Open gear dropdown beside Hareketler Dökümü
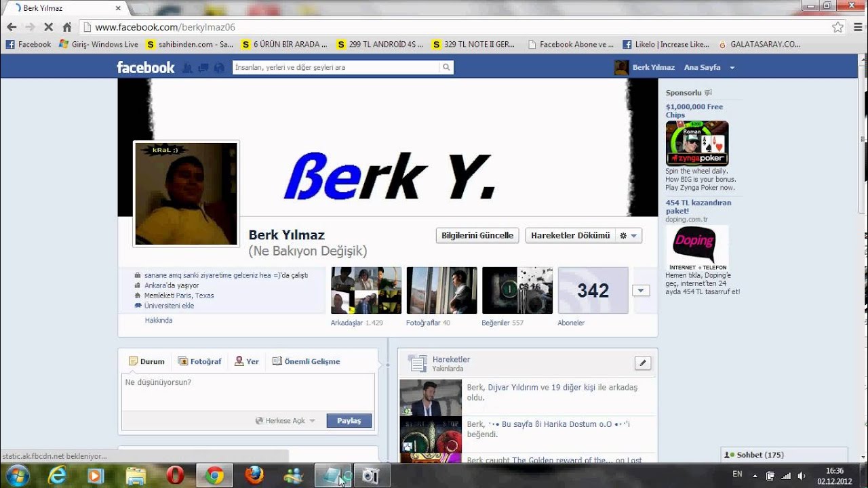868x488 pixels. (x=629, y=235)
